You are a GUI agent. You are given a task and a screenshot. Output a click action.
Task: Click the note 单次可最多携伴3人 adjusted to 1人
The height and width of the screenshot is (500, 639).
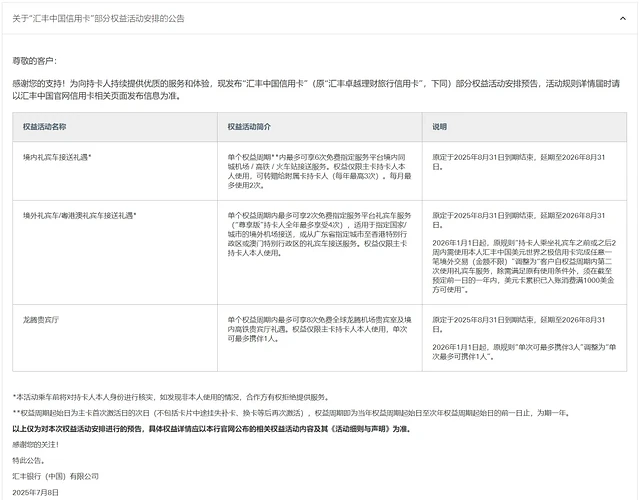pos(524,352)
